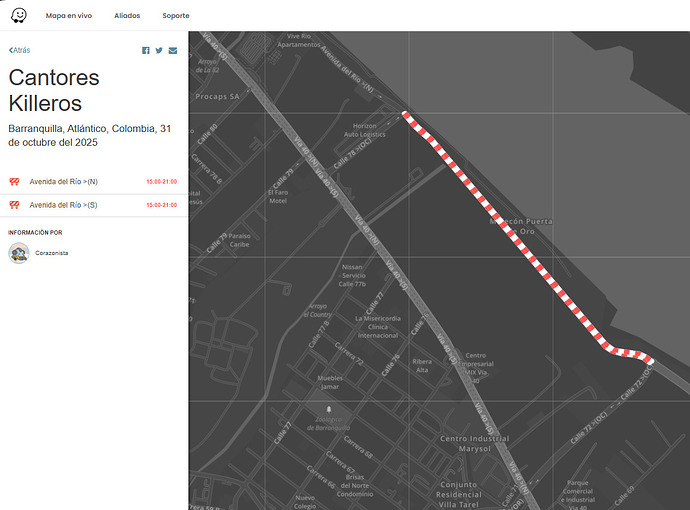The image size is (690, 510).
Task: Click Centro Industrial Marysol label on map
Action: click(x=476, y=444)
